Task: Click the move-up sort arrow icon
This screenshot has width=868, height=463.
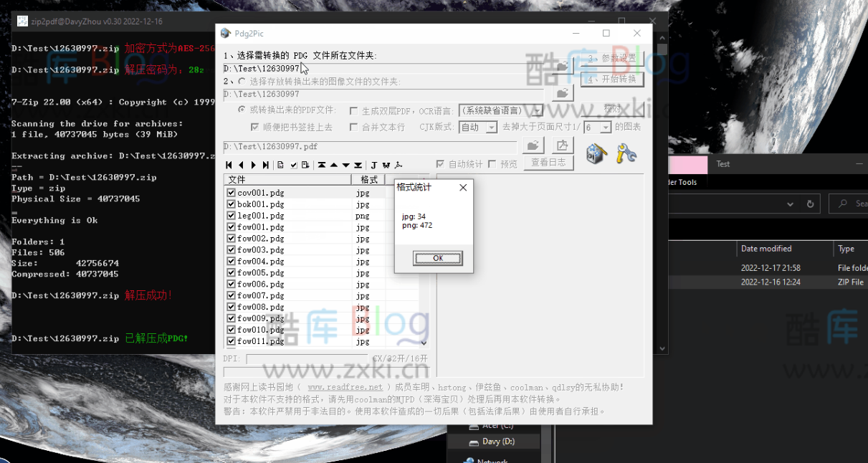Action: pyautogui.click(x=333, y=165)
